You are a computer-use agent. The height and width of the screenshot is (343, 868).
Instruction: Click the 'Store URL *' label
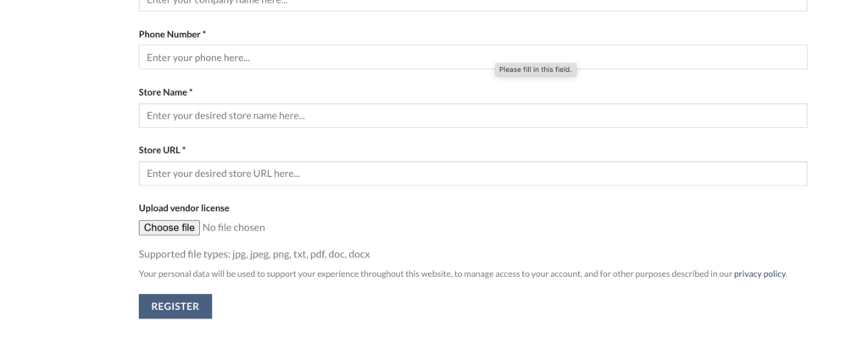(162, 150)
